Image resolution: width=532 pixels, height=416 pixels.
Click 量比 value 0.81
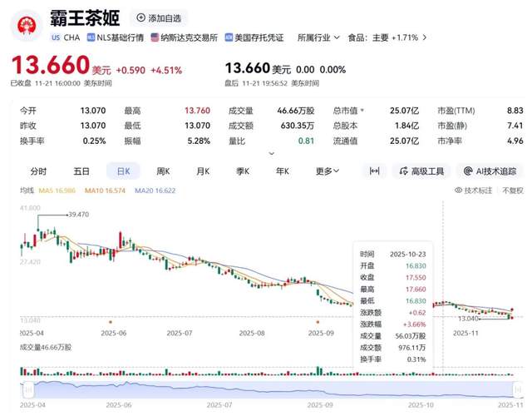coord(306,141)
